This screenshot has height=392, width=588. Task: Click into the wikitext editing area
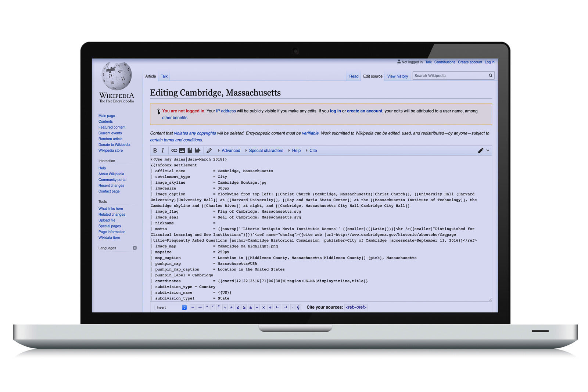click(321, 229)
